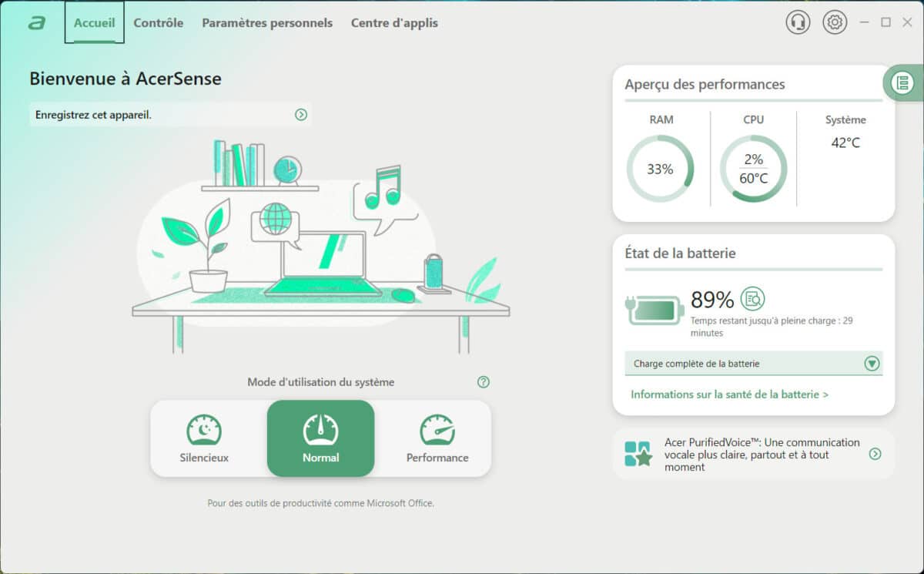The width and height of the screenshot is (924, 574).
Task: Click the Acer logo icon
Action: click(x=37, y=23)
